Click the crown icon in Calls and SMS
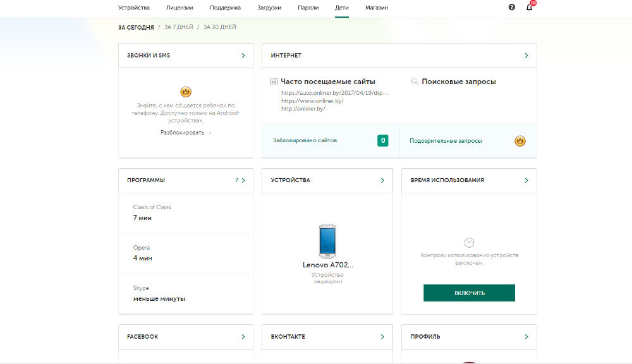This screenshot has width=632, height=364. [x=186, y=92]
